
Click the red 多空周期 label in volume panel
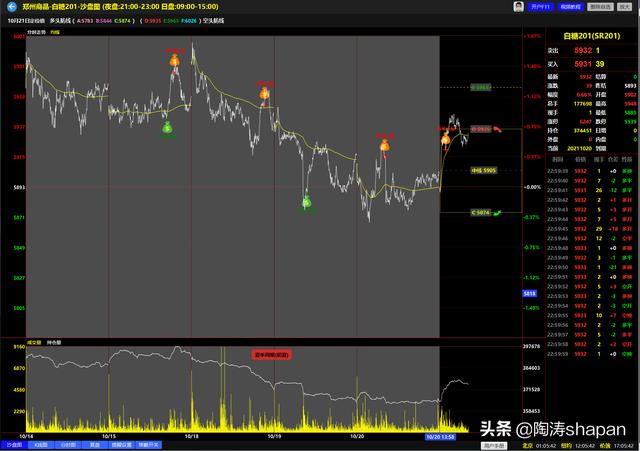pos(270,353)
